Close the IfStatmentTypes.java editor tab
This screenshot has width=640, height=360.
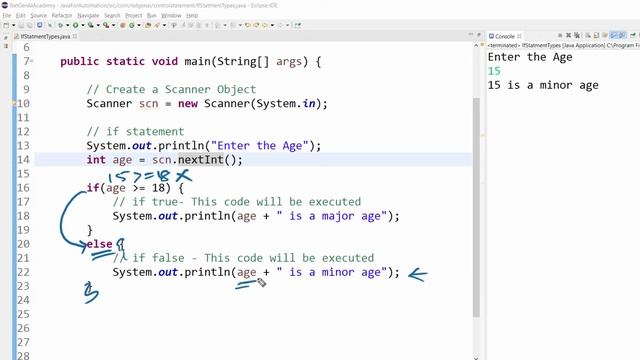75,36
